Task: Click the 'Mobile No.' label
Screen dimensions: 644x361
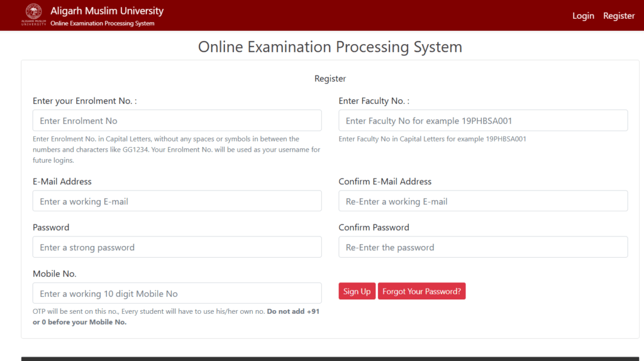Action: tap(54, 274)
